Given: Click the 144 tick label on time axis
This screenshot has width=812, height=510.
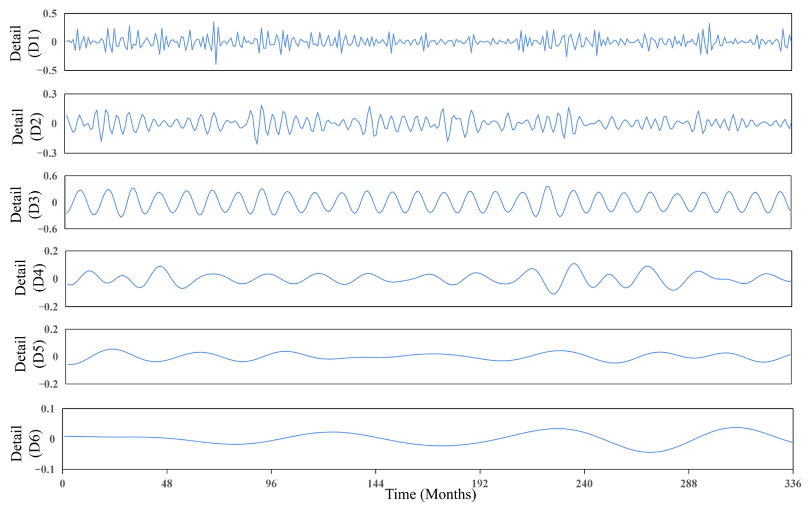Looking at the screenshot, I should [375, 484].
